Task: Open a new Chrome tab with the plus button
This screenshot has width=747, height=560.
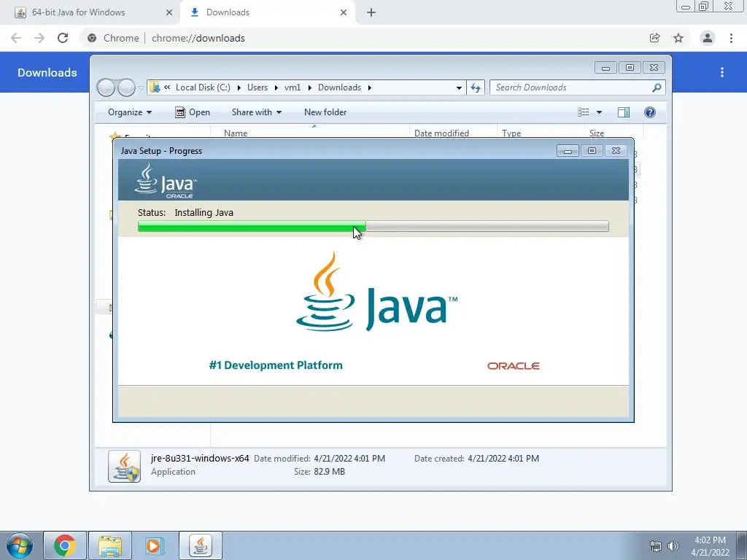Action: [x=371, y=12]
